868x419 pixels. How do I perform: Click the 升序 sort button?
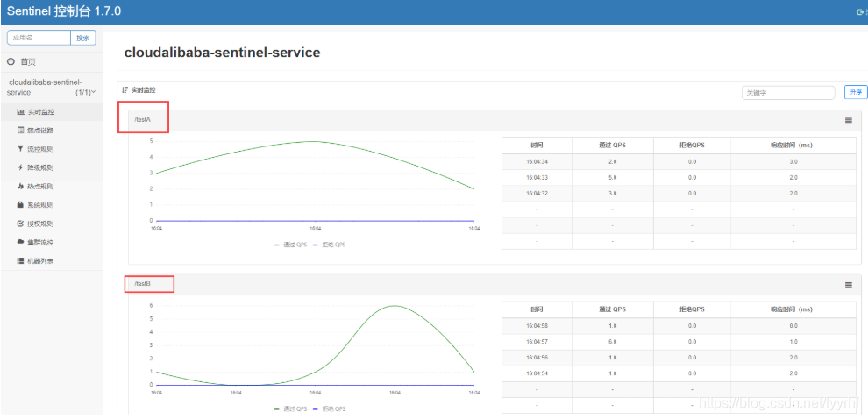point(856,92)
